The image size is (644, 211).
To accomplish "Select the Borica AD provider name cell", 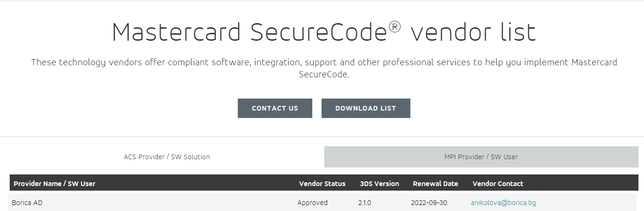I will tap(27, 203).
